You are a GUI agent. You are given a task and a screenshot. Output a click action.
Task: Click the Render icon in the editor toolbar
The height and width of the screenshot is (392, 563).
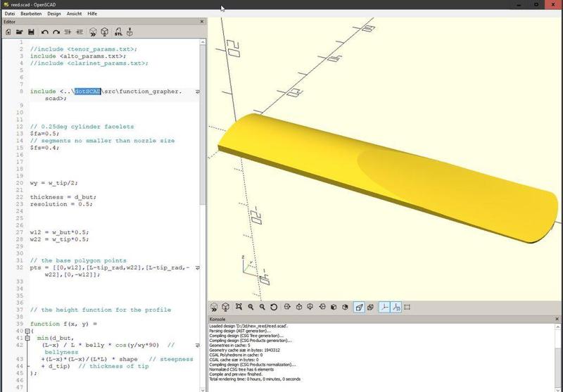pos(104,32)
